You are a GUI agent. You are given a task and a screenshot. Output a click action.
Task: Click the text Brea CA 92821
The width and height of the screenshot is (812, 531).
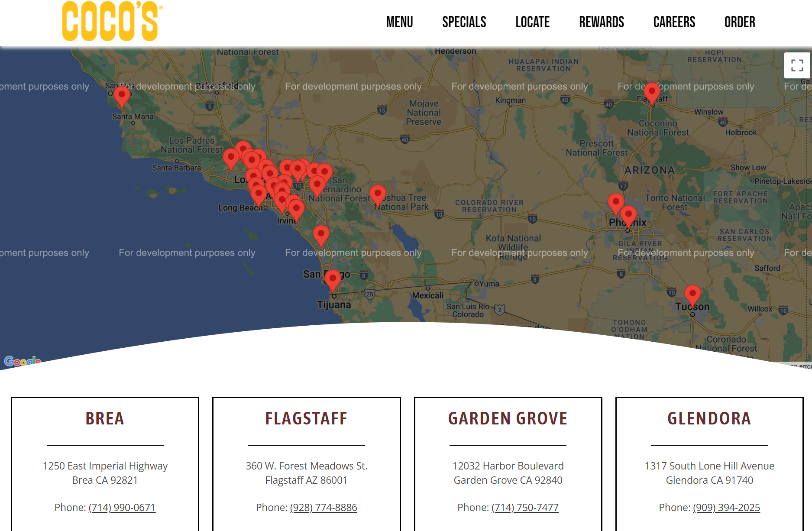pos(105,480)
